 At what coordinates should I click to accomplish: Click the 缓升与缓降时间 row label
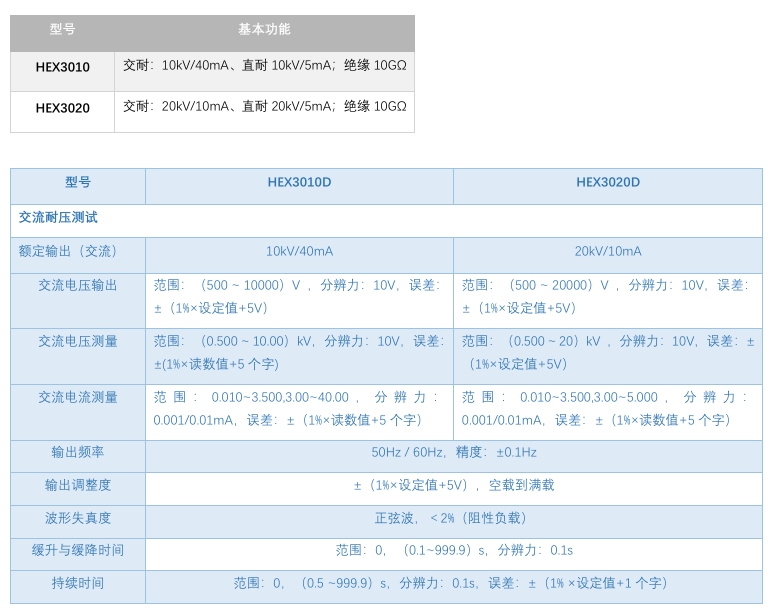pyautogui.click(x=78, y=551)
